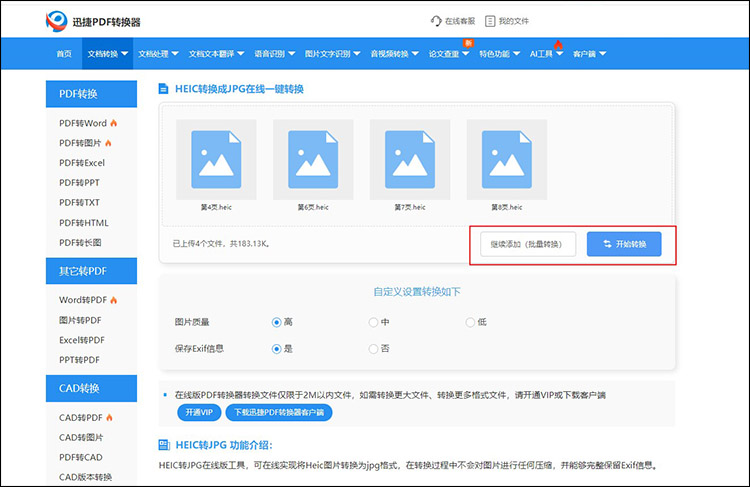Expand the 文档处理 dropdown menu

click(x=158, y=54)
